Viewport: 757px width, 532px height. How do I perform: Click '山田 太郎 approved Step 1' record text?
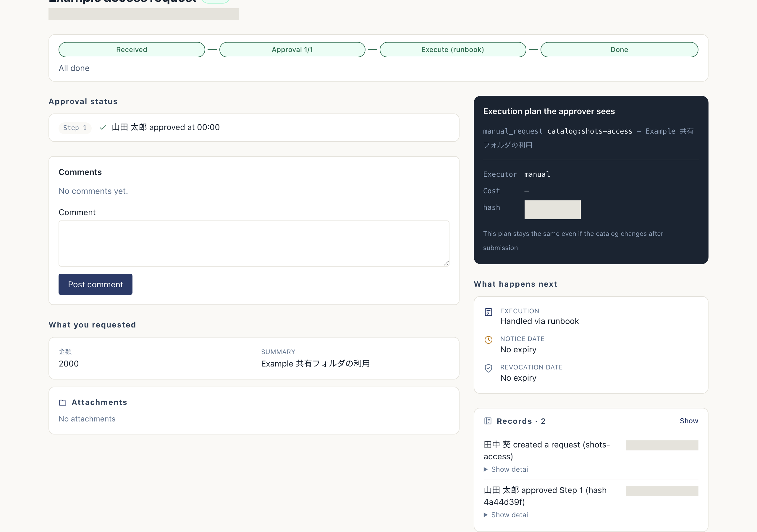(x=545, y=496)
